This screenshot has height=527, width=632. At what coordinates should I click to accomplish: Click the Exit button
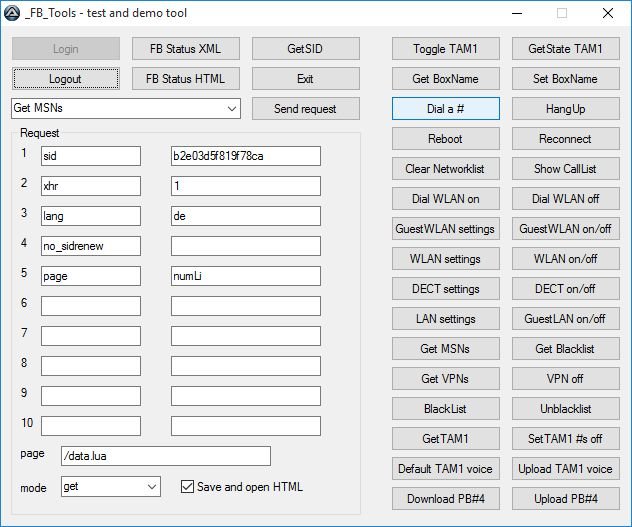click(x=306, y=79)
